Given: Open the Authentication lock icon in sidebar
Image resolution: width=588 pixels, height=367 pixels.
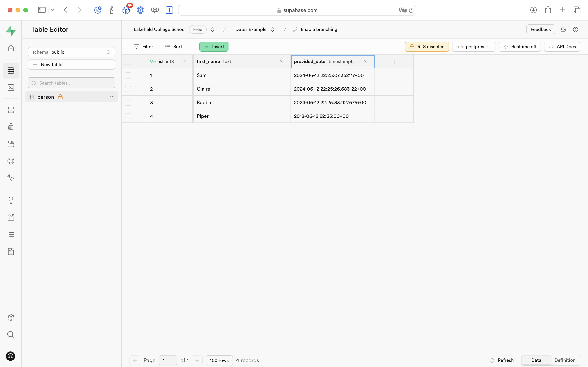Looking at the screenshot, I should coord(11,127).
